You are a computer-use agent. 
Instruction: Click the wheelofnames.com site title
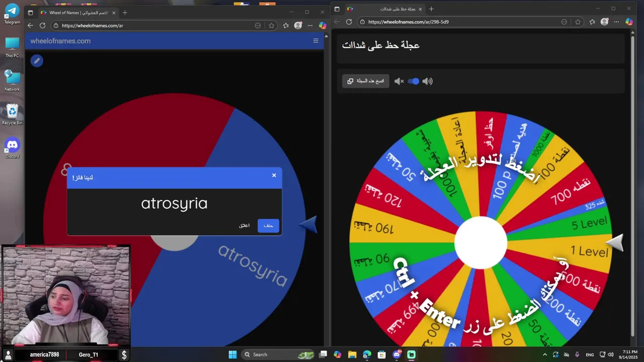click(60, 41)
